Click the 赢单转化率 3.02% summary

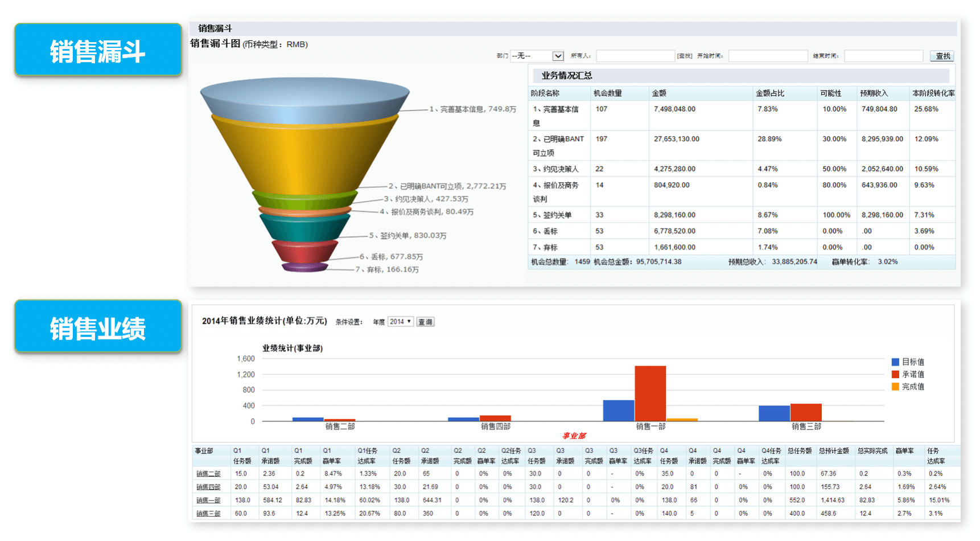pos(864,262)
